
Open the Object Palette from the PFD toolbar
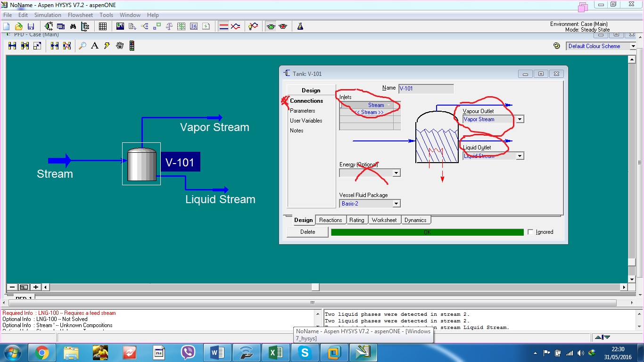tap(132, 45)
